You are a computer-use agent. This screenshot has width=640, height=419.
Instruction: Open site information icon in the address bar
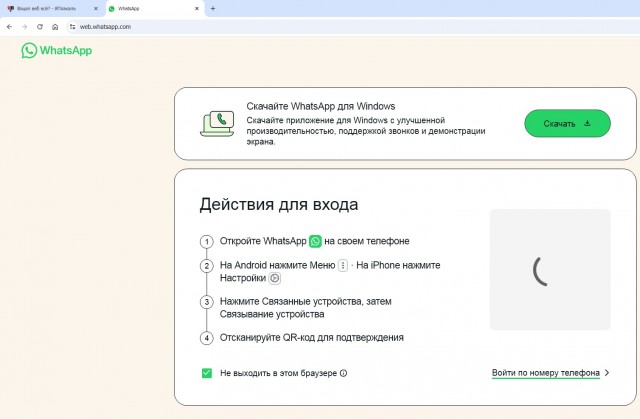pos(72,27)
